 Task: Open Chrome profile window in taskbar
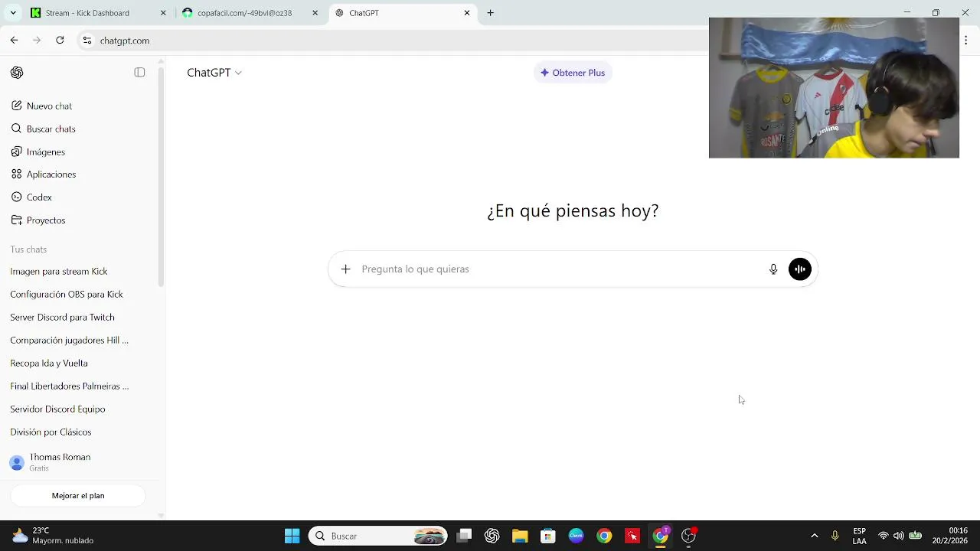(x=661, y=536)
